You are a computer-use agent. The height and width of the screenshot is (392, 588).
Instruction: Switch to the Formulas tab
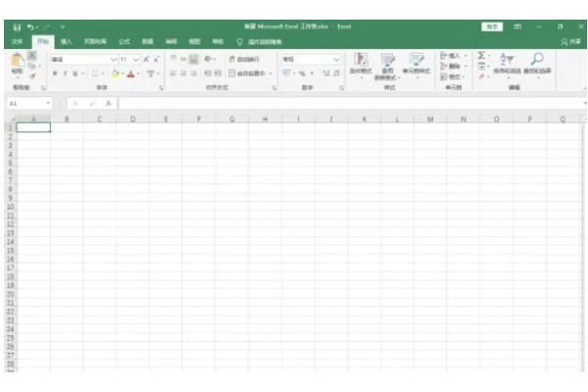[124, 41]
